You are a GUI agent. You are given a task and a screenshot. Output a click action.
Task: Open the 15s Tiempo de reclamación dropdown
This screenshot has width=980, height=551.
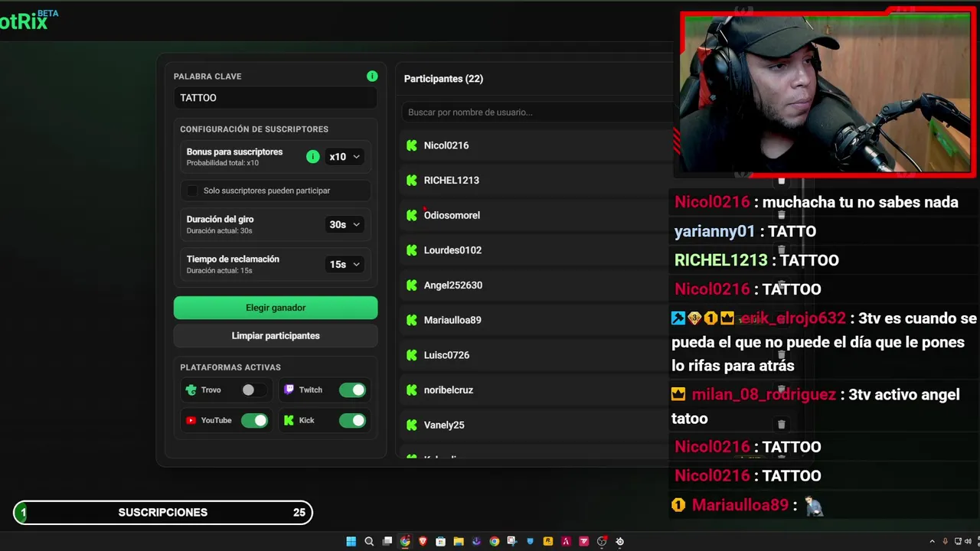pos(345,264)
